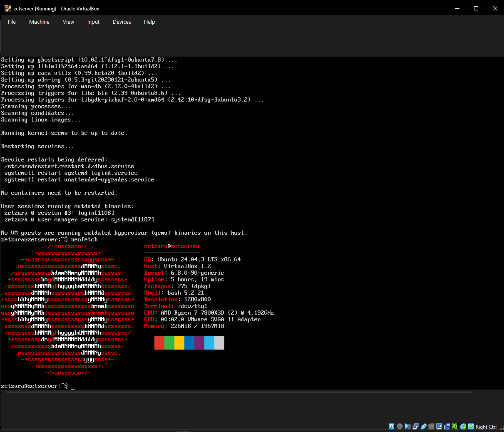The image size is (504, 432).
Task: Click the keyboard indicator status icon
Action: point(471,426)
